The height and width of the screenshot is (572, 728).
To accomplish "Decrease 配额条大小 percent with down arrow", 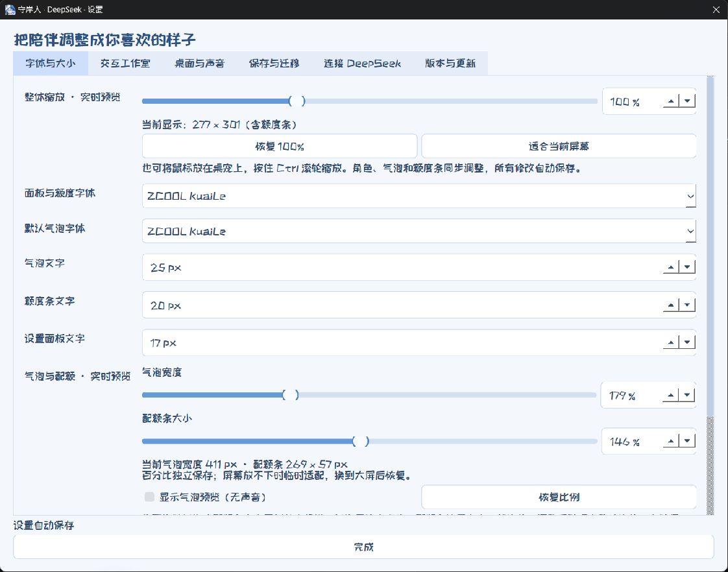I will click(687, 441).
